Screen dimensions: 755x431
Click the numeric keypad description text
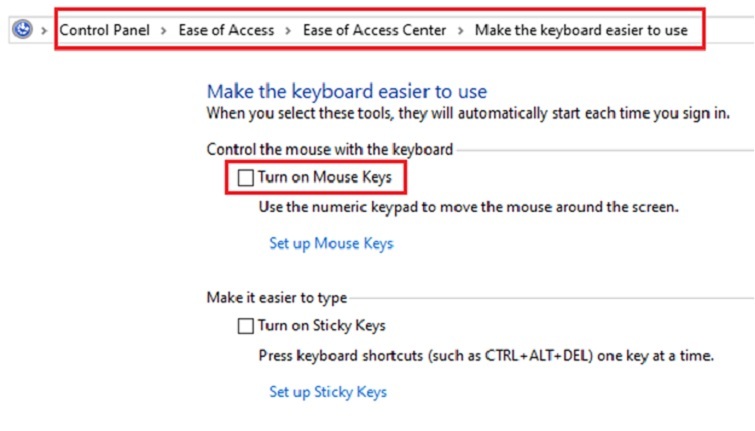tap(468, 209)
